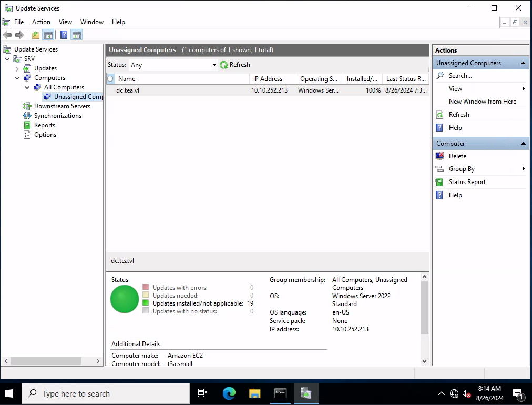Open the Reports node
532x405 pixels.
44,125
